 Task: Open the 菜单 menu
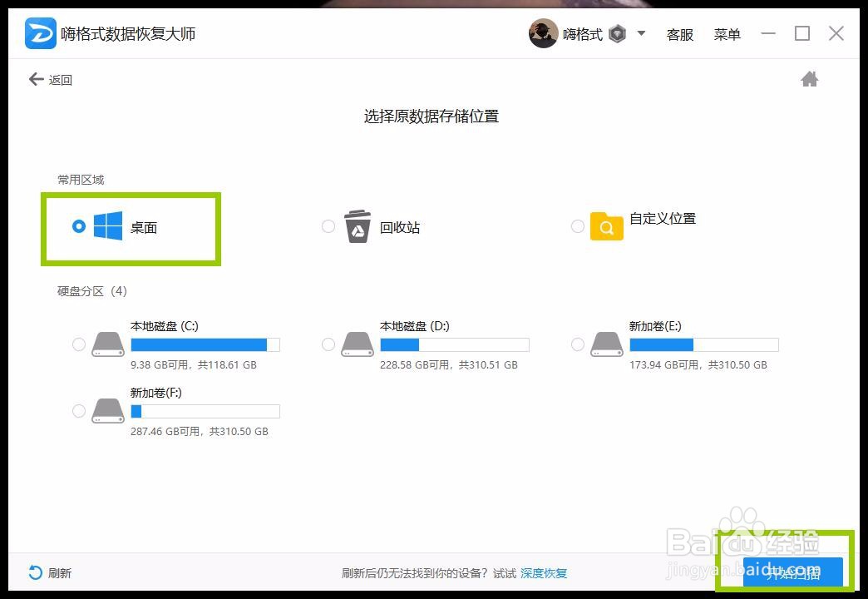click(x=727, y=35)
